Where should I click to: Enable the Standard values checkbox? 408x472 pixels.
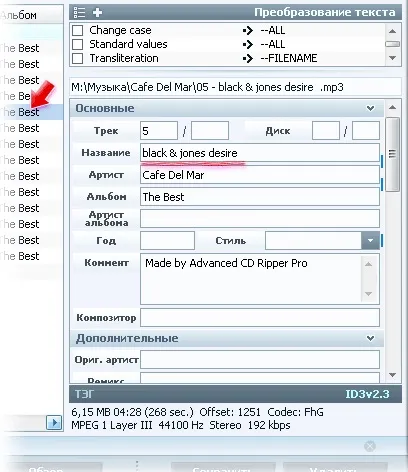(77, 44)
